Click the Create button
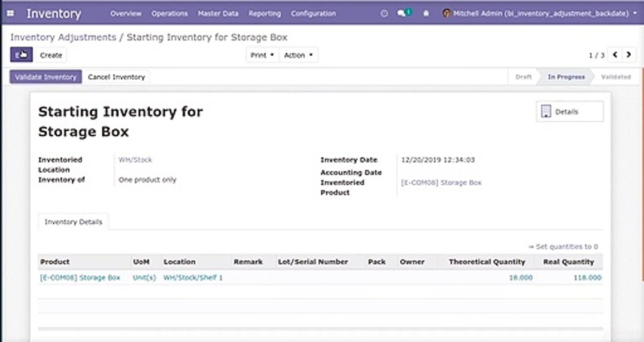Image resolution: width=644 pixels, height=342 pixels. coord(51,55)
